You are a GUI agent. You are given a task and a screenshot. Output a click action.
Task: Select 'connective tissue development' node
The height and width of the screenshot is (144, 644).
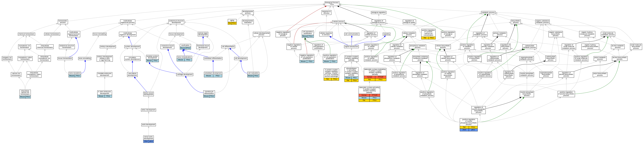167,46
